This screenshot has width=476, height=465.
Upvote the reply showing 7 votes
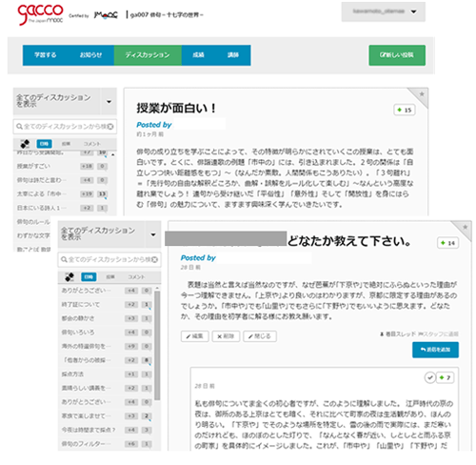point(446,377)
